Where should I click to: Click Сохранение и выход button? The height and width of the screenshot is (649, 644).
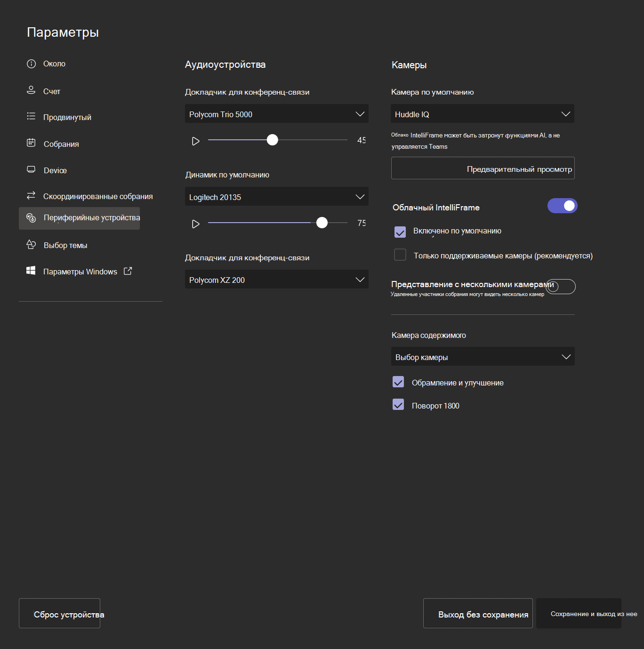tap(579, 613)
